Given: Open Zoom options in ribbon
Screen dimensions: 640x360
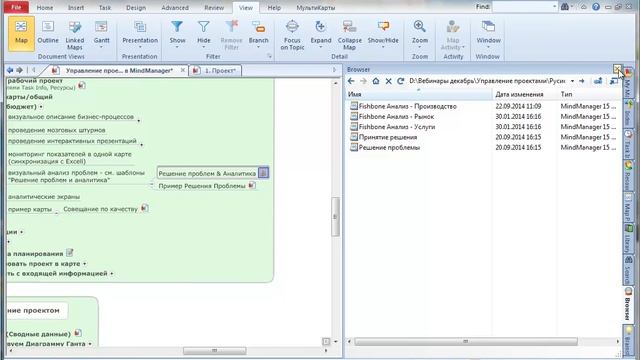Looking at the screenshot, I should tap(420, 33).
